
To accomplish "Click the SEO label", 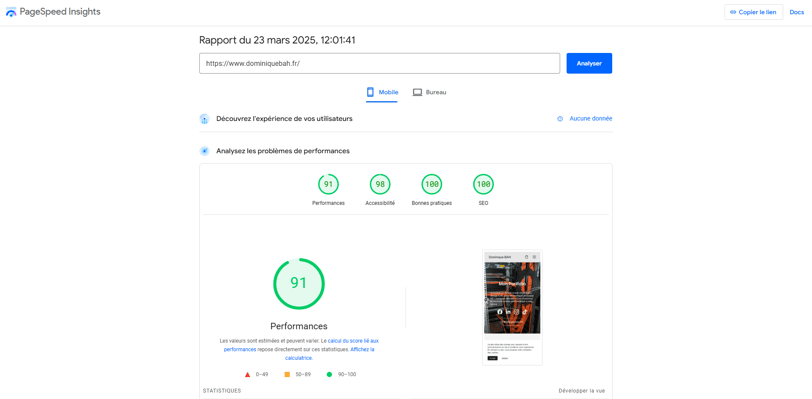I will point(484,203).
